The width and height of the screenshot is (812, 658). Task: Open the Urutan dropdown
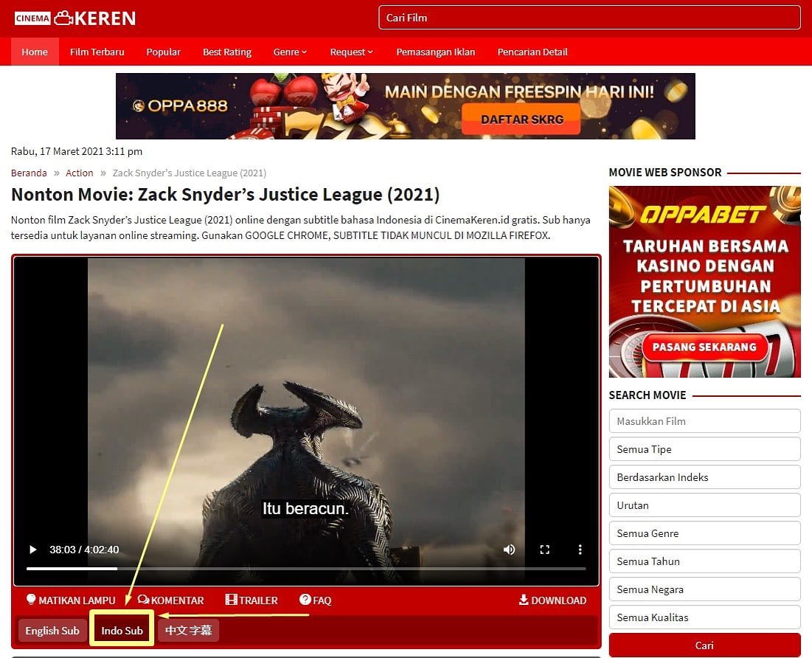(704, 505)
